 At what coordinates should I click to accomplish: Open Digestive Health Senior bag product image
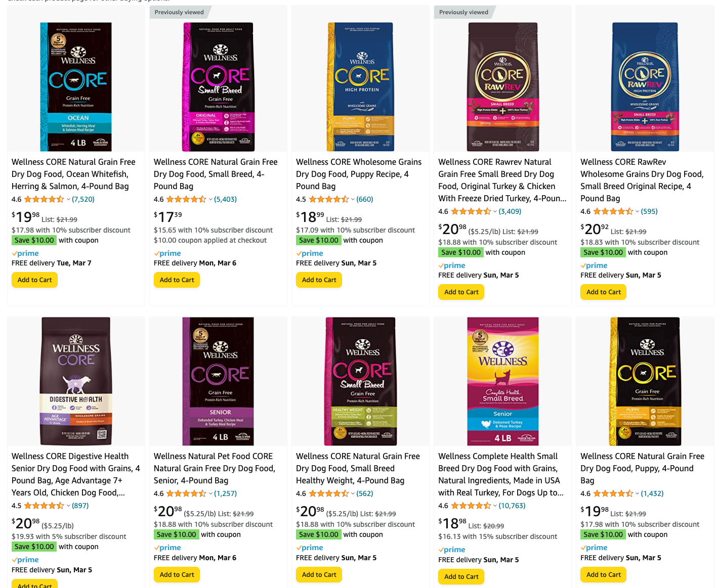pyautogui.click(x=76, y=381)
